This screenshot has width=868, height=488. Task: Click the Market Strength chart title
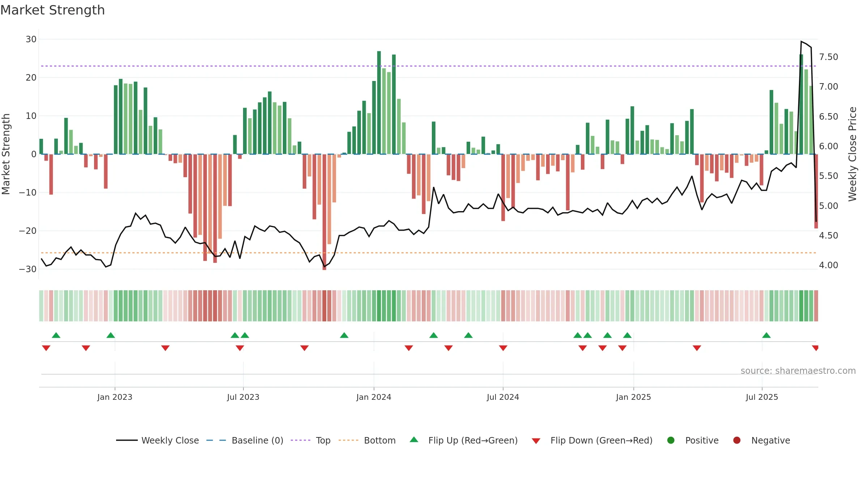(x=52, y=10)
